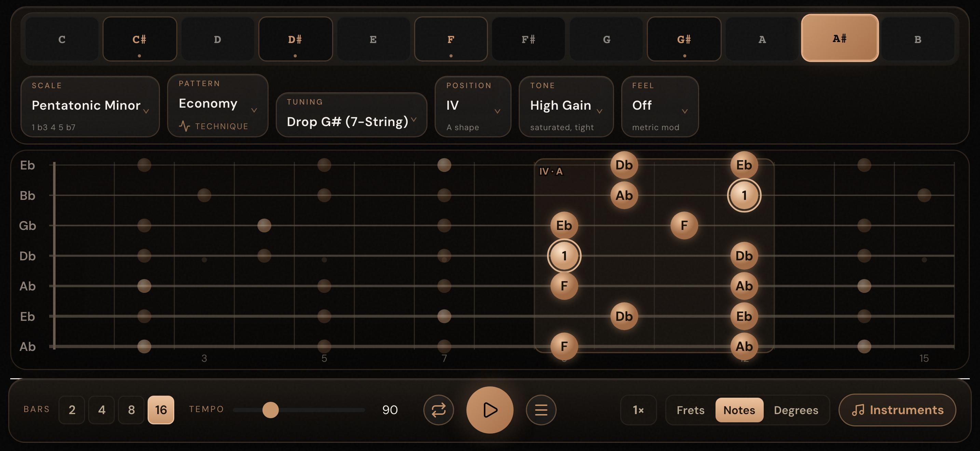Adjust the tempo slider handle
The width and height of the screenshot is (980, 451).
271,410
